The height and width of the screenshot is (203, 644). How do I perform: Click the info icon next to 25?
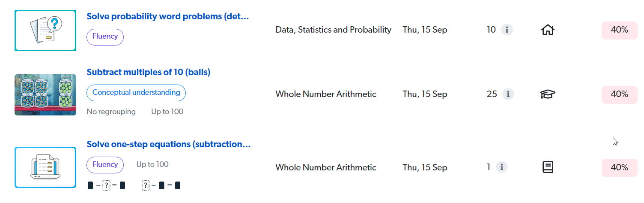coord(507,94)
